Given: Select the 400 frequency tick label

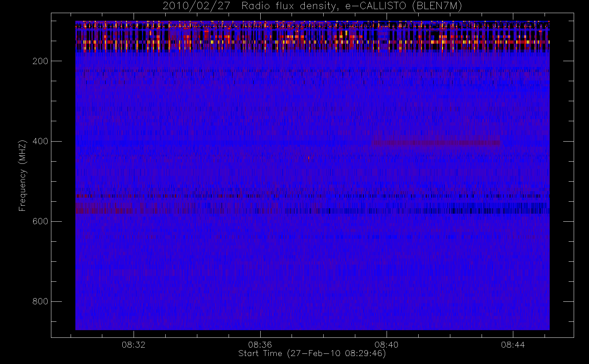Looking at the screenshot, I should [x=40, y=141].
